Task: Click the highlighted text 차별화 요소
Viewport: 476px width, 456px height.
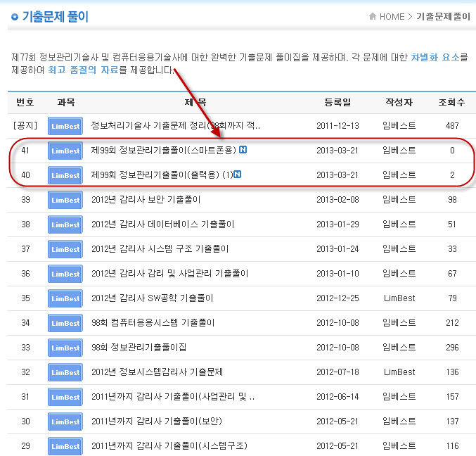Action: 435,57
